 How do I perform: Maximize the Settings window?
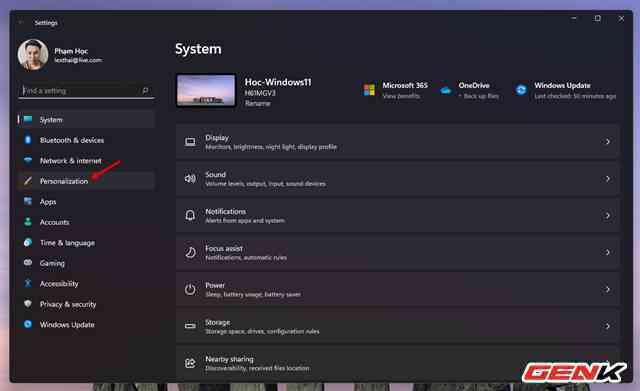598,18
